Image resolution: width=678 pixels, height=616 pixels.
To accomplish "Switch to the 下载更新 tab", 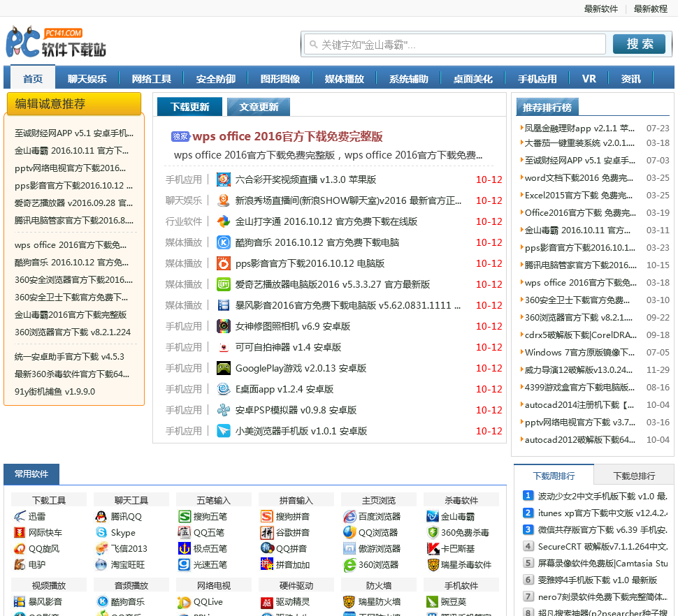I will pyautogui.click(x=190, y=107).
